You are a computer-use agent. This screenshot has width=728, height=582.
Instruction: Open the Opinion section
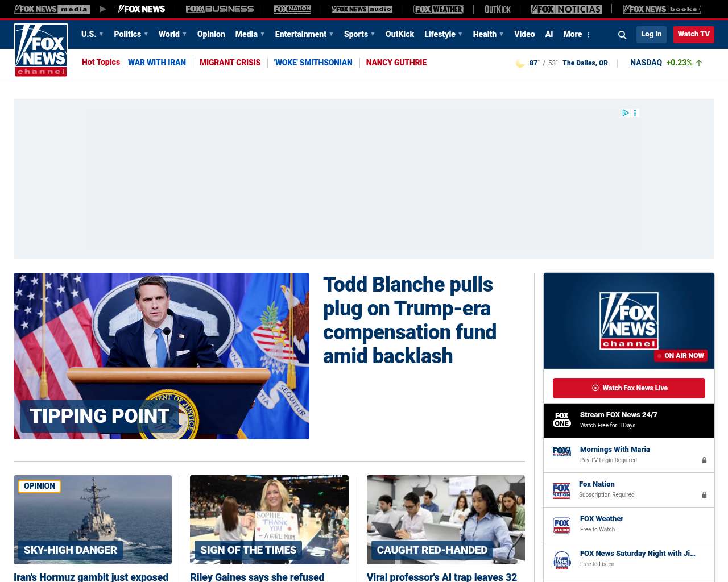pyautogui.click(x=211, y=34)
